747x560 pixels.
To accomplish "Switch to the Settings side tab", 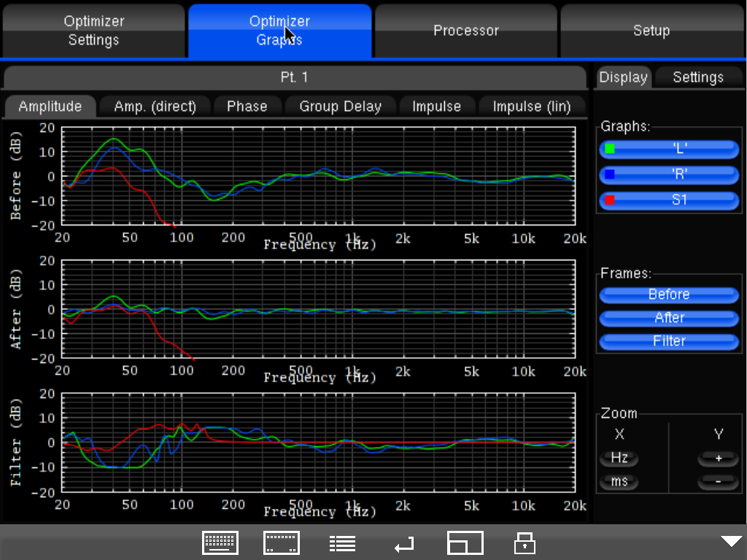I will (x=698, y=77).
